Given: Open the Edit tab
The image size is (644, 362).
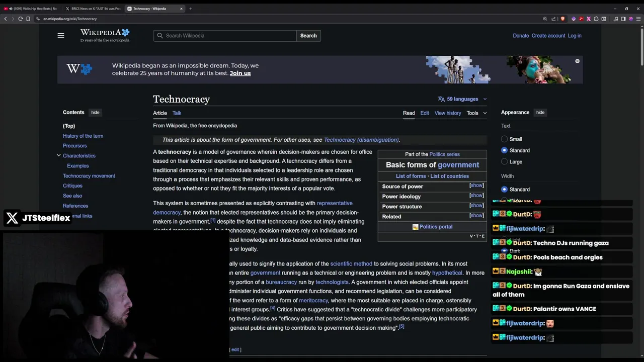Looking at the screenshot, I should coord(425,113).
